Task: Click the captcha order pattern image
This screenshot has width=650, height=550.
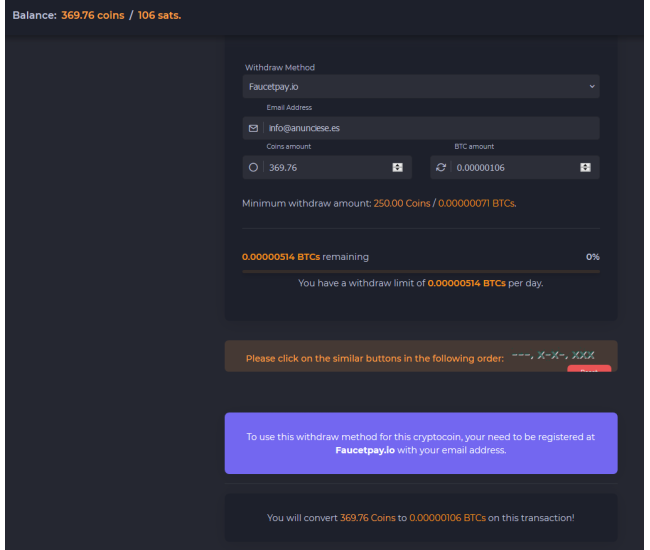Action: pyautogui.click(x=553, y=355)
